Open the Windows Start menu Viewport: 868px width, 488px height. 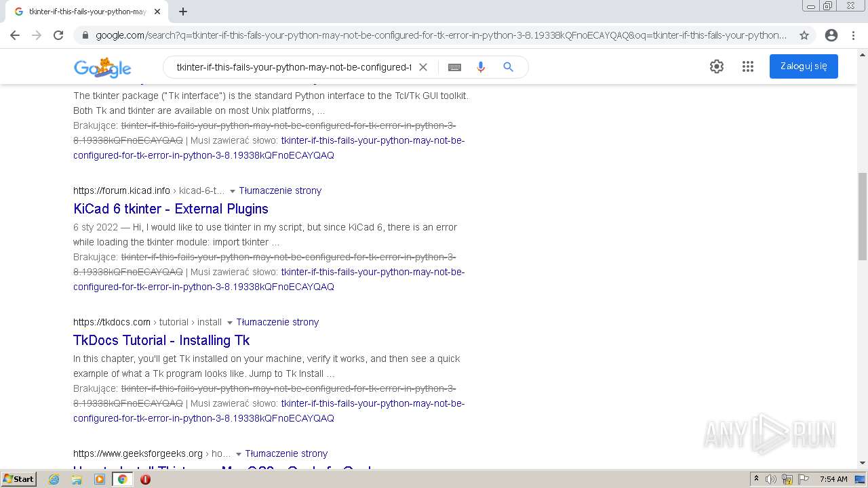coord(18,479)
